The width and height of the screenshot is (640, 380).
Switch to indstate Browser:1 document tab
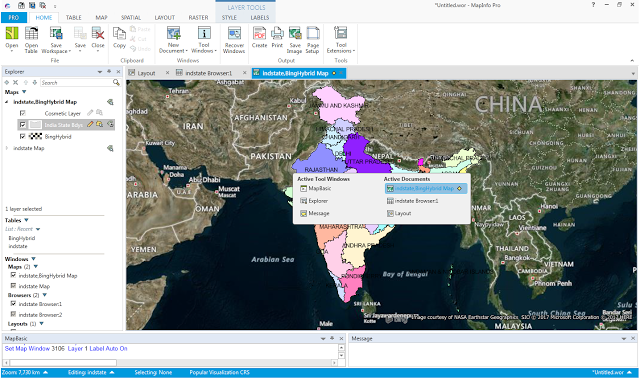(x=209, y=73)
